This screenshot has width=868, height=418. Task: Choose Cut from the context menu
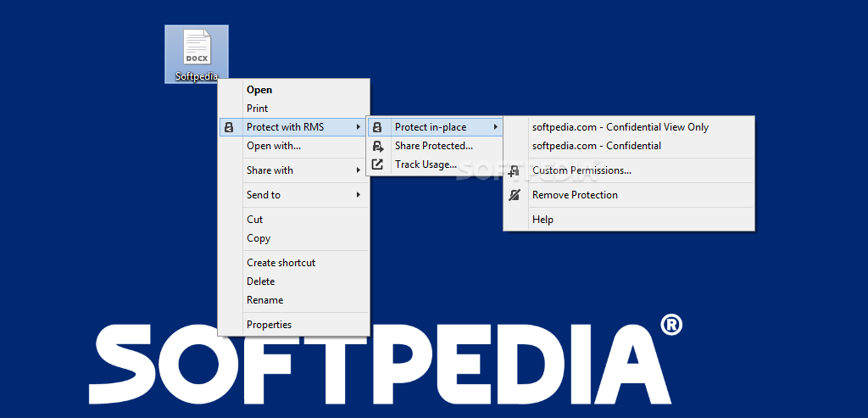pos(293,220)
